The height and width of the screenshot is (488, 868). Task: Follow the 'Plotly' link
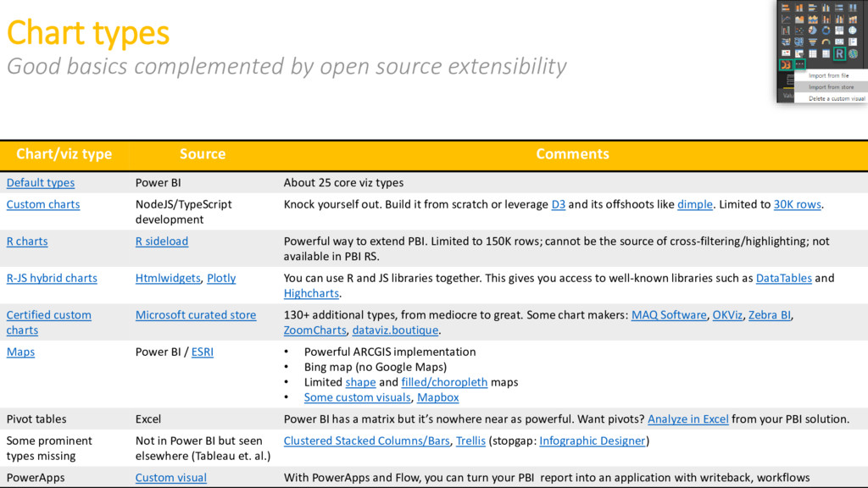tap(221, 278)
